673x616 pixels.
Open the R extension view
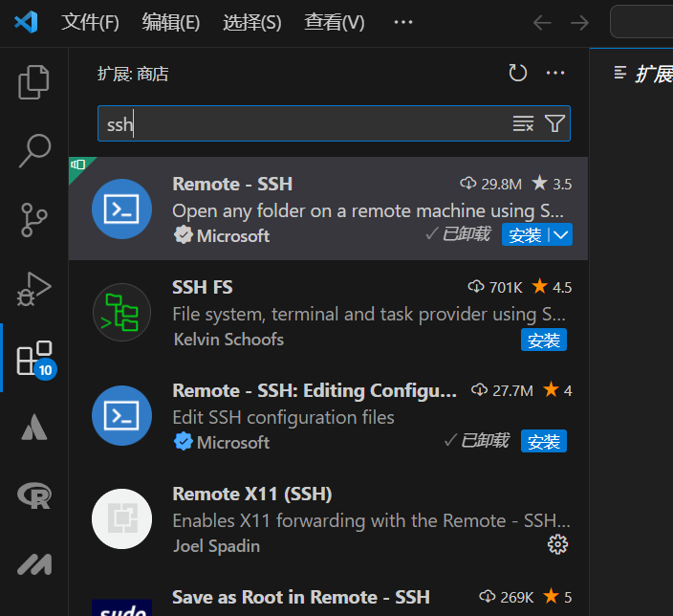coord(34,496)
